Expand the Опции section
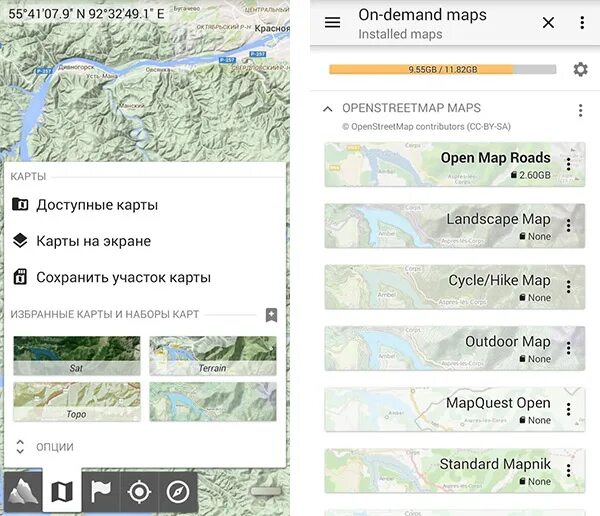600x516 pixels. tap(44, 447)
